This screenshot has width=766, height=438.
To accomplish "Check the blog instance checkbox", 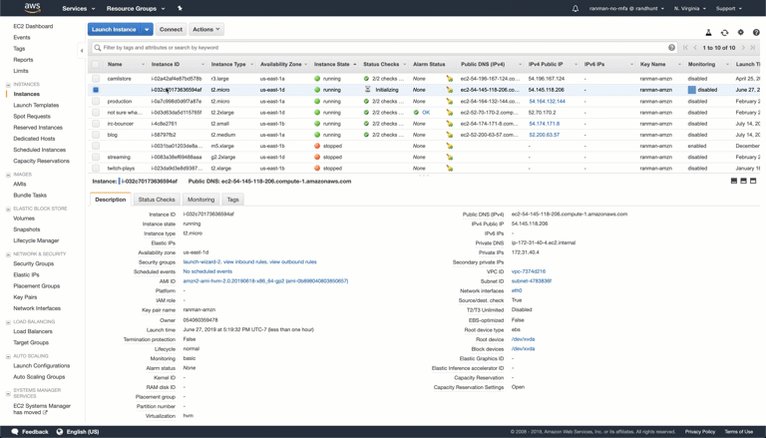I will coord(96,135).
